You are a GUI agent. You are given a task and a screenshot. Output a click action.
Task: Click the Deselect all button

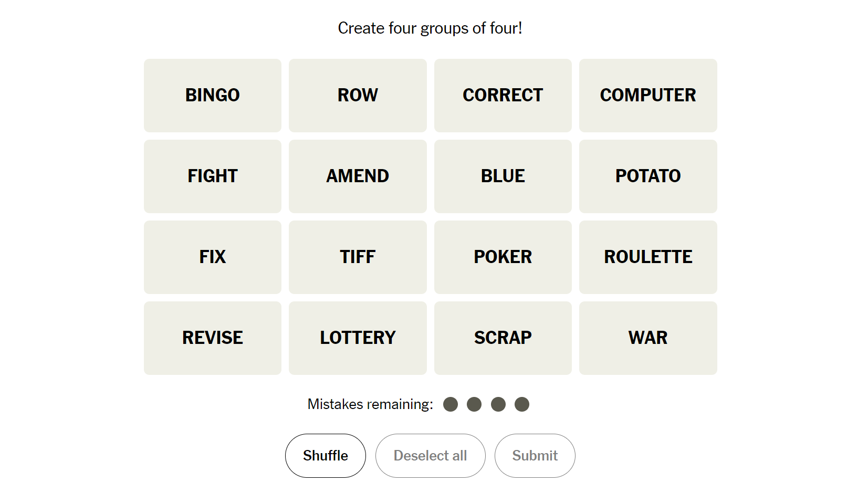[x=431, y=456]
